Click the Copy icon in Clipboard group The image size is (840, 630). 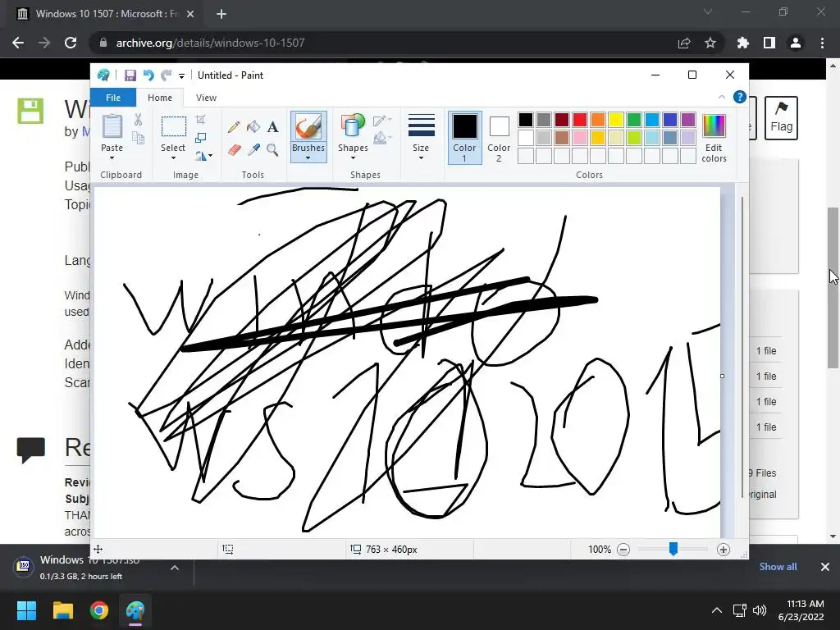click(138, 138)
